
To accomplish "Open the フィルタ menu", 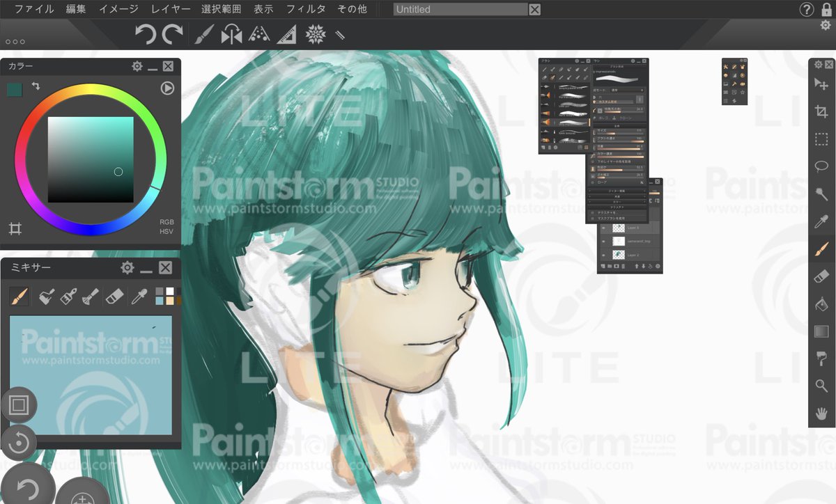I will click(306, 9).
